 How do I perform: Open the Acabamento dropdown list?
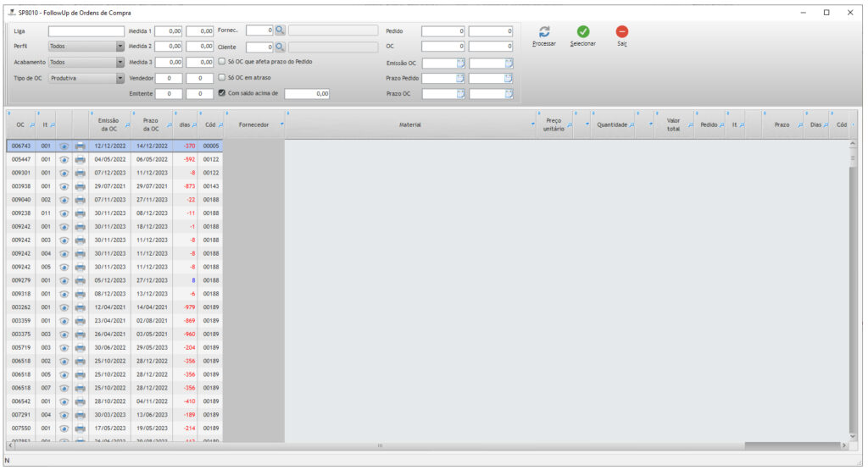120,62
